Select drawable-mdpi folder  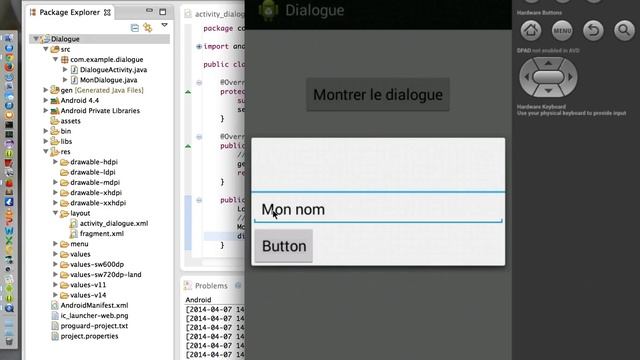pyautogui.click(x=90, y=182)
